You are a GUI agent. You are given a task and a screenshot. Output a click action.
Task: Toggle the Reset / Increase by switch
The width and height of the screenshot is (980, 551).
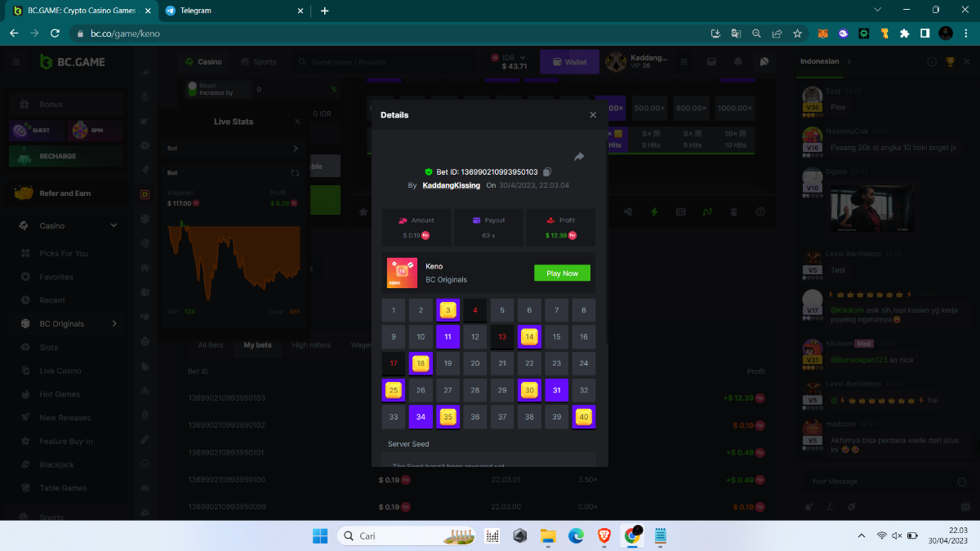(x=193, y=86)
